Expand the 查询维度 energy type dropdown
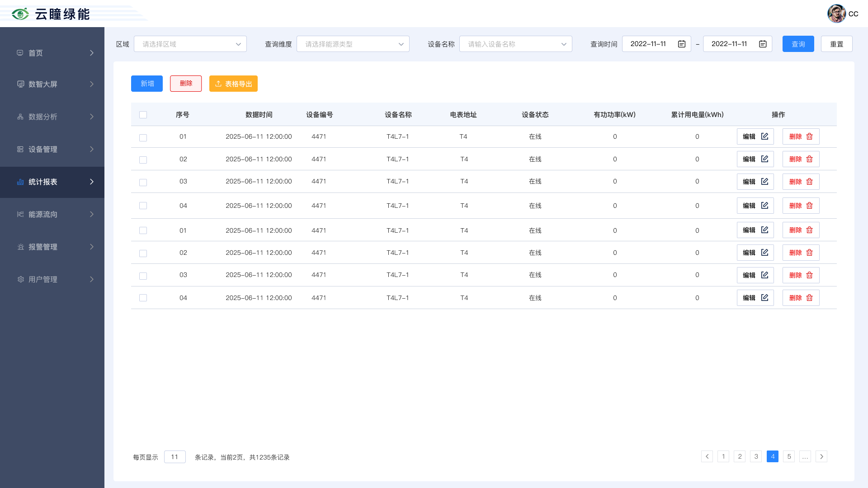This screenshot has width=868, height=488. pyautogui.click(x=353, y=44)
